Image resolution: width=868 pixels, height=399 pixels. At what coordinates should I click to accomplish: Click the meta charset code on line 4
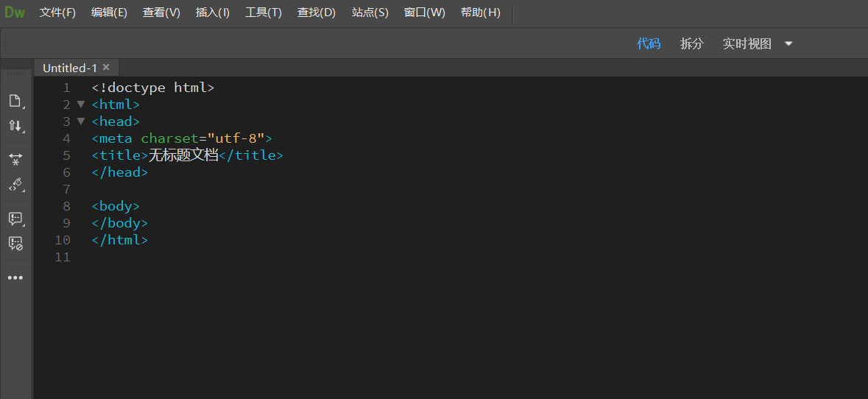(x=182, y=138)
